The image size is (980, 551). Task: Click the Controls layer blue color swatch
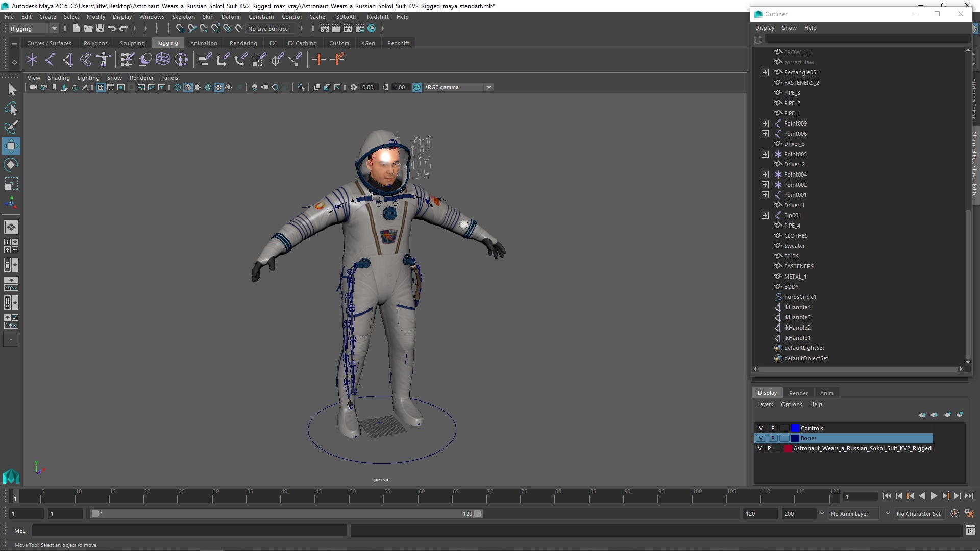point(795,428)
